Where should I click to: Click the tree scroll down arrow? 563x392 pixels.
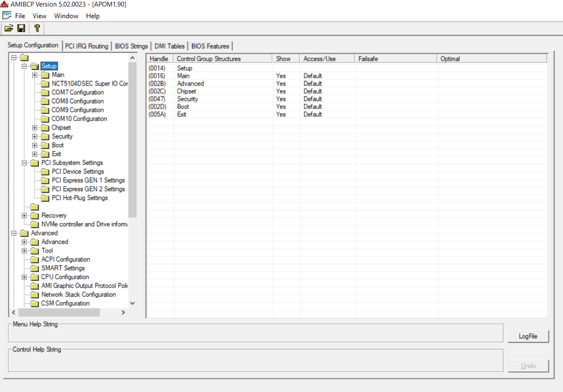132,304
